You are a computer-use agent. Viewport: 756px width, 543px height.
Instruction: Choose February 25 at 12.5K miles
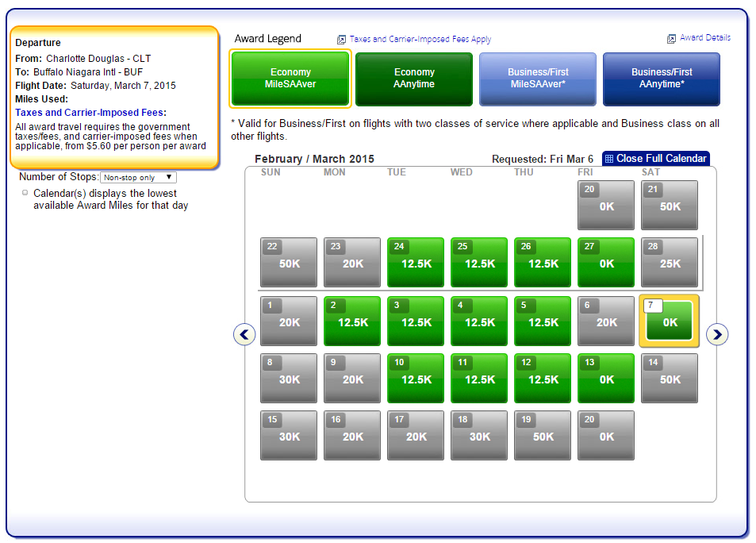479,262
